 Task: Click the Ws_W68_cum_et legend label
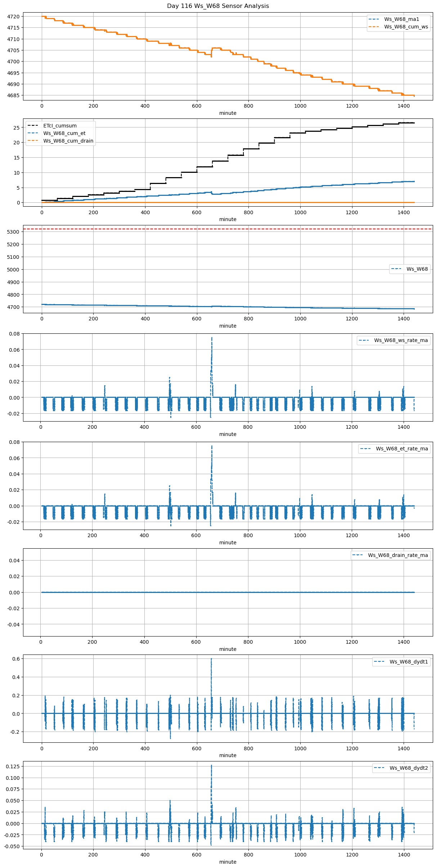(x=64, y=133)
